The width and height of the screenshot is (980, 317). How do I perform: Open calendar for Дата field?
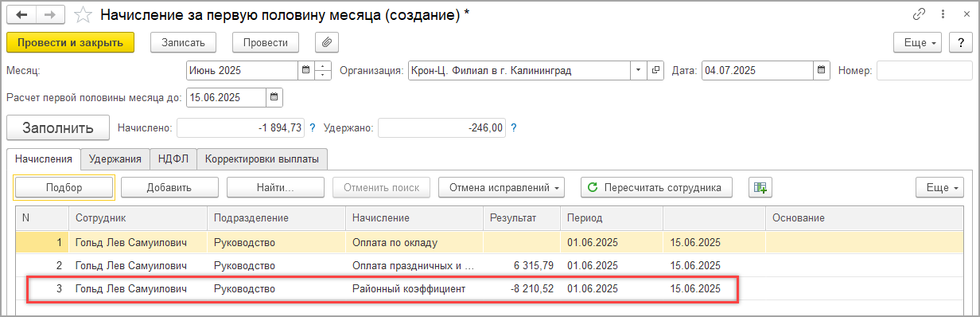[x=822, y=70]
